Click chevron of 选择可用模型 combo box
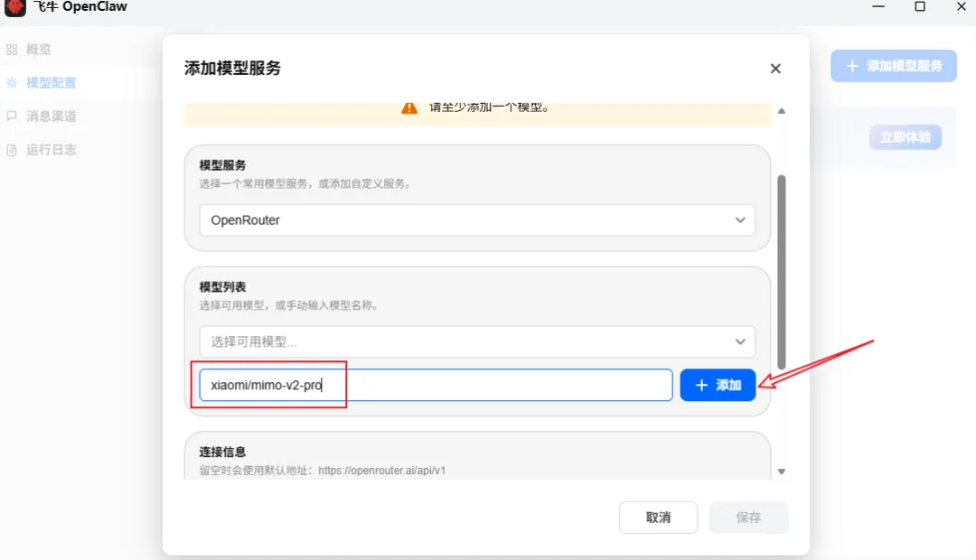The width and height of the screenshot is (976, 560). click(740, 341)
